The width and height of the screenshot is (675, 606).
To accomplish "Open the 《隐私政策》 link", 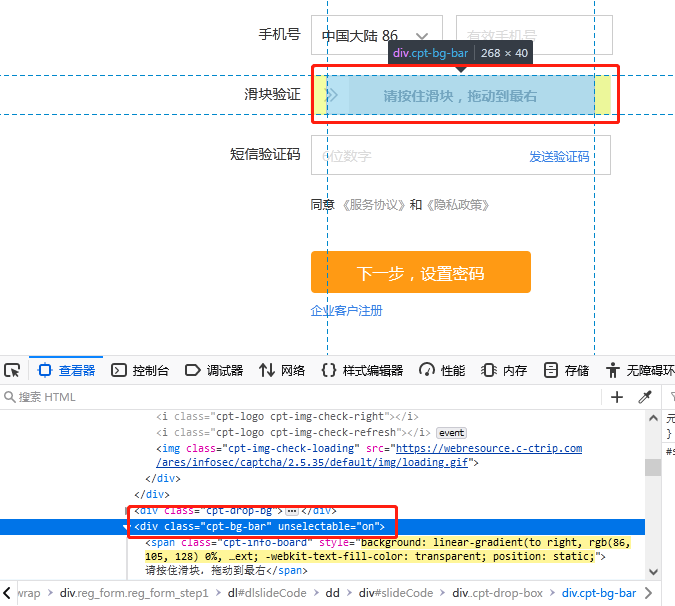I will tap(458, 205).
